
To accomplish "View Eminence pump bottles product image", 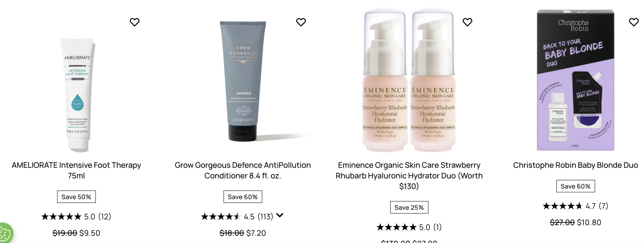I will (409, 80).
